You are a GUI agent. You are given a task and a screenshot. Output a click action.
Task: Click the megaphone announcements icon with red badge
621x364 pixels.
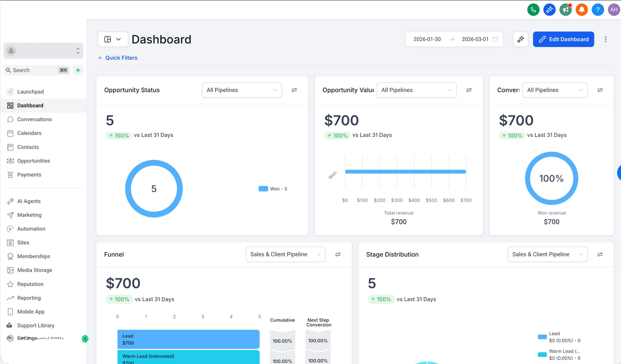pos(565,9)
